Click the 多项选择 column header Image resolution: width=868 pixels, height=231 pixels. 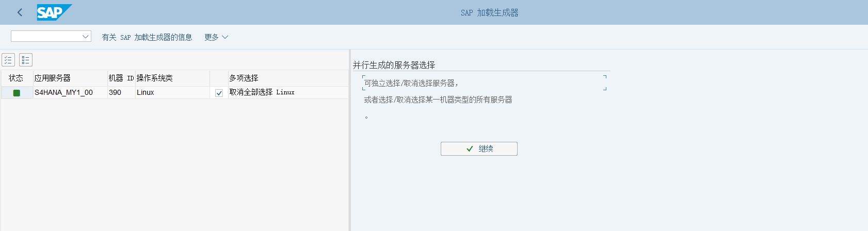point(244,78)
